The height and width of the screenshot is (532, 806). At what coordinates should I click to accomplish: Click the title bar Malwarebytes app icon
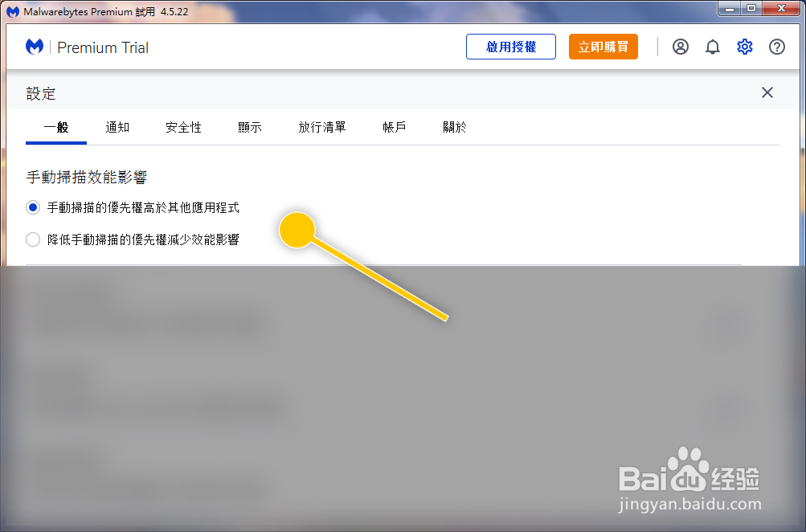(x=13, y=11)
